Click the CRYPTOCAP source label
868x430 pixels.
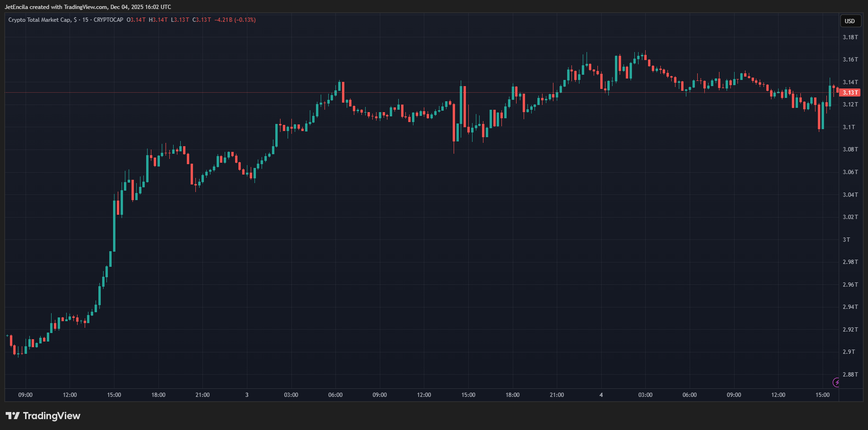[108, 20]
